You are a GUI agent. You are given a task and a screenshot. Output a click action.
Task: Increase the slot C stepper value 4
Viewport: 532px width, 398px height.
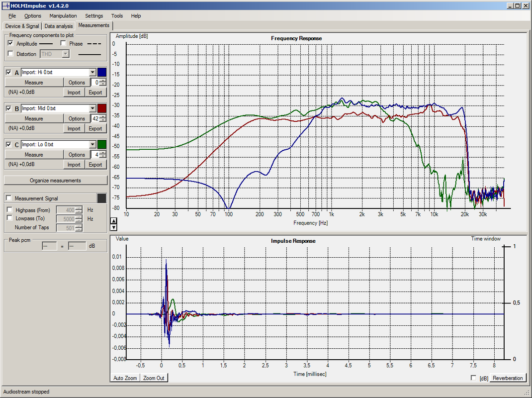[103, 152]
